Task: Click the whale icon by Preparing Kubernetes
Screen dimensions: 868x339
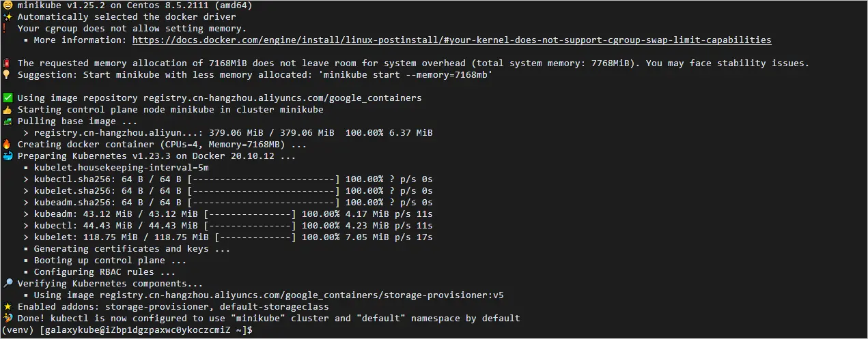Action: coord(7,156)
